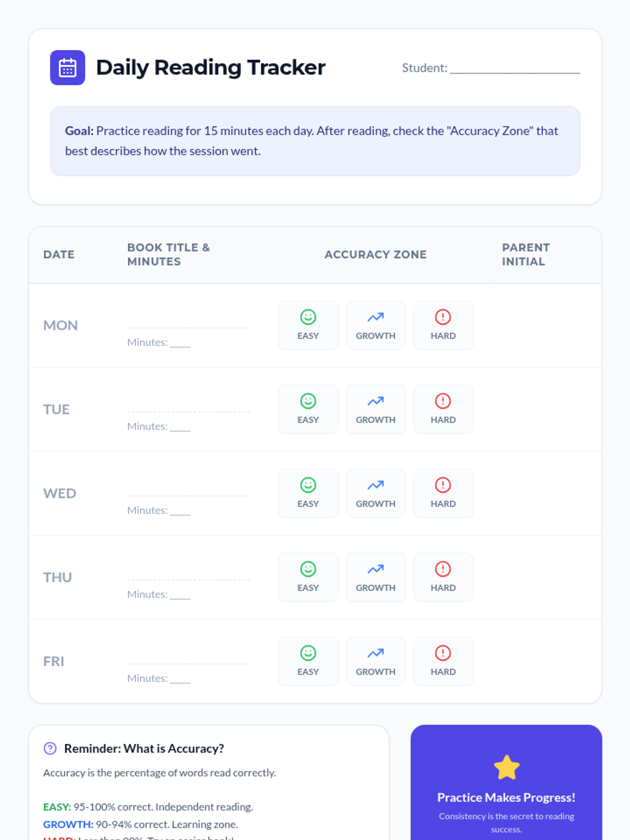The image size is (630, 840).
Task: Click Thursday's blue trending arrow icon
Action: [375, 569]
